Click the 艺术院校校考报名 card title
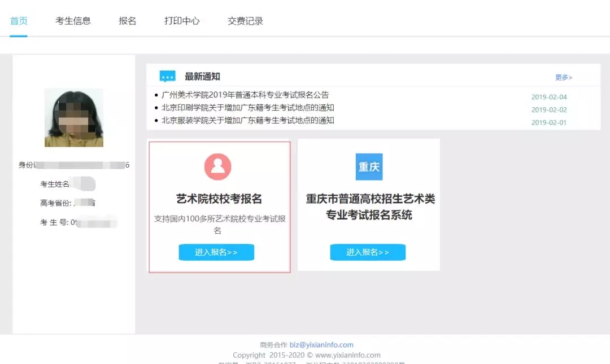The width and height of the screenshot is (610, 364). [219, 199]
